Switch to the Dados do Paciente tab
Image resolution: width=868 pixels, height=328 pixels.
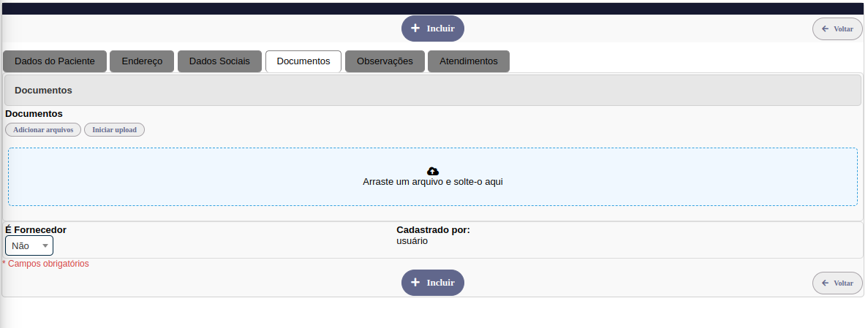click(x=55, y=61)
